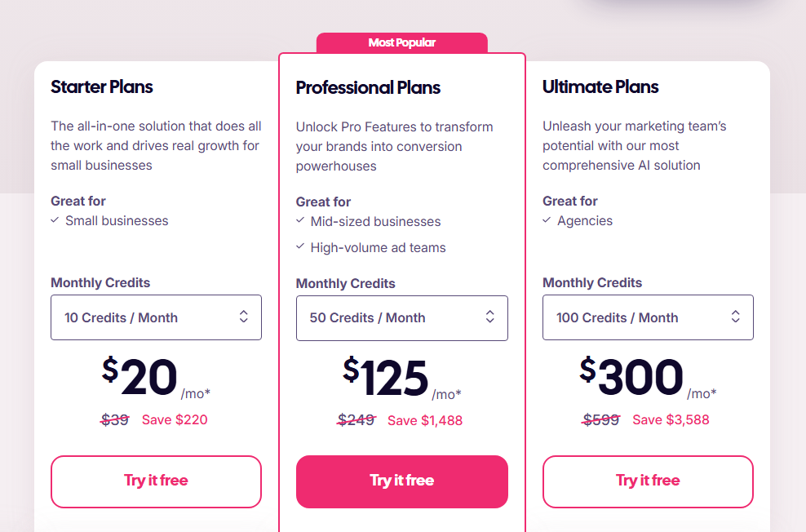806x532 pixels.
Task: Click the checkmark beside Small businesses
Action: pos(55,220)
